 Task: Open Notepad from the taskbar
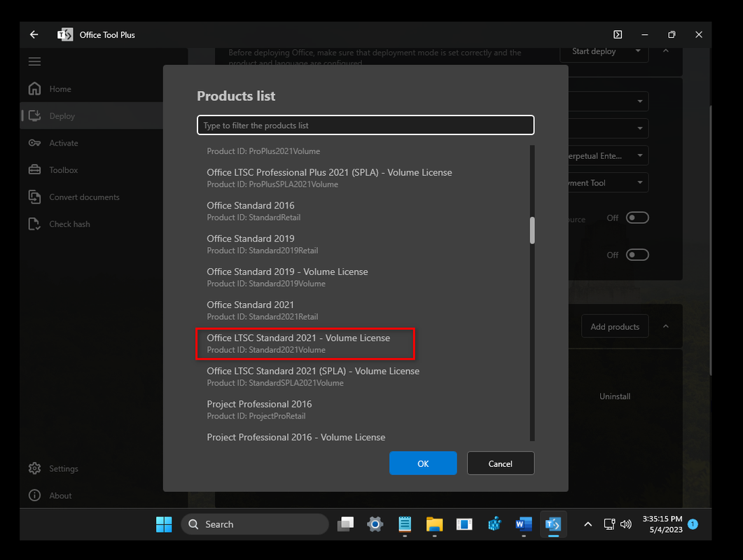click(405, 524)
